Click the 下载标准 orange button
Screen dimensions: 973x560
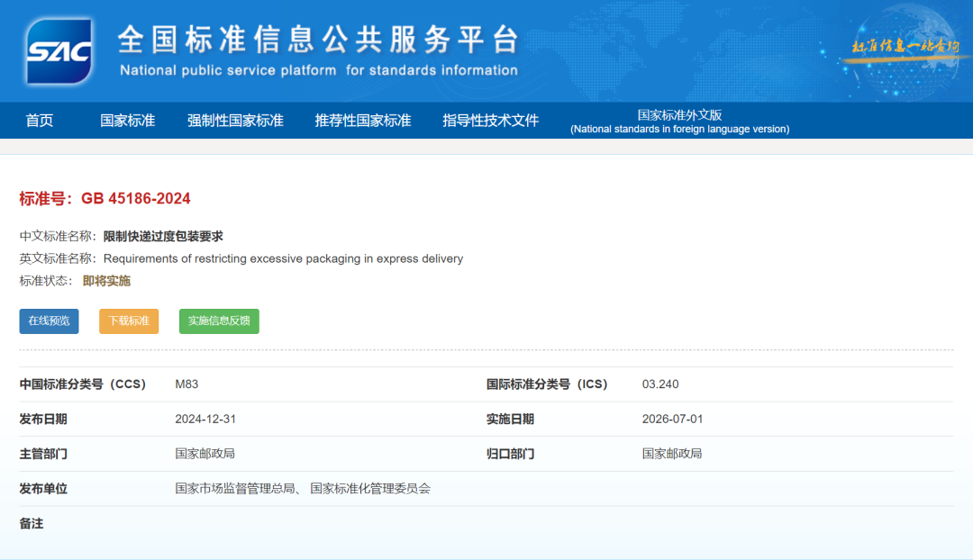click(x=129, y=321)
